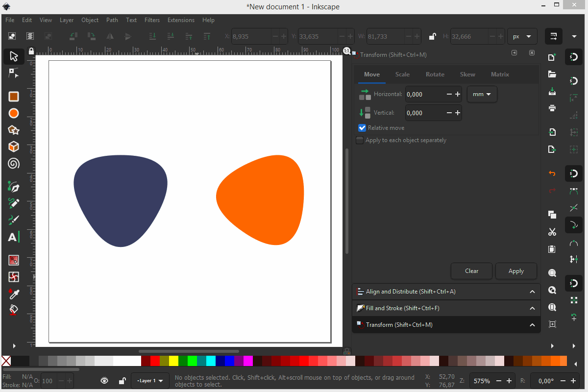Viewport: 588px width, 392px height.
Task: Pick the yellow swatch in the palette
Action: [x=173, y=361]
